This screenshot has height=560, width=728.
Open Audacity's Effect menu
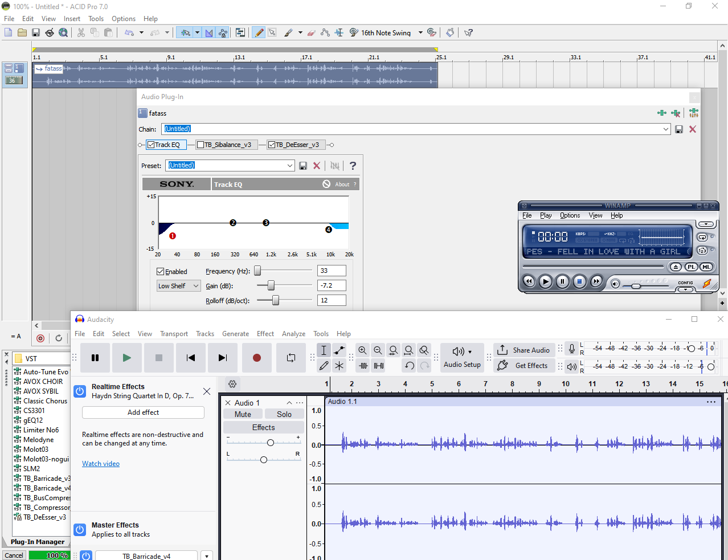265,334
